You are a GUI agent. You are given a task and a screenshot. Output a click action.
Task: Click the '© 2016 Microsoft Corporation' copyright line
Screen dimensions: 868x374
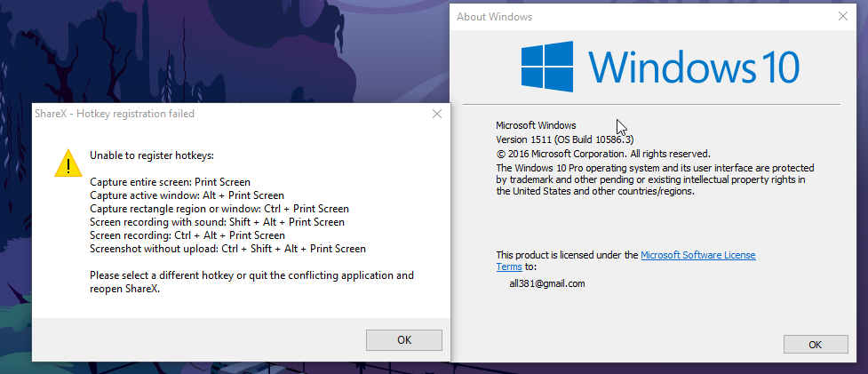coord(603,154)
